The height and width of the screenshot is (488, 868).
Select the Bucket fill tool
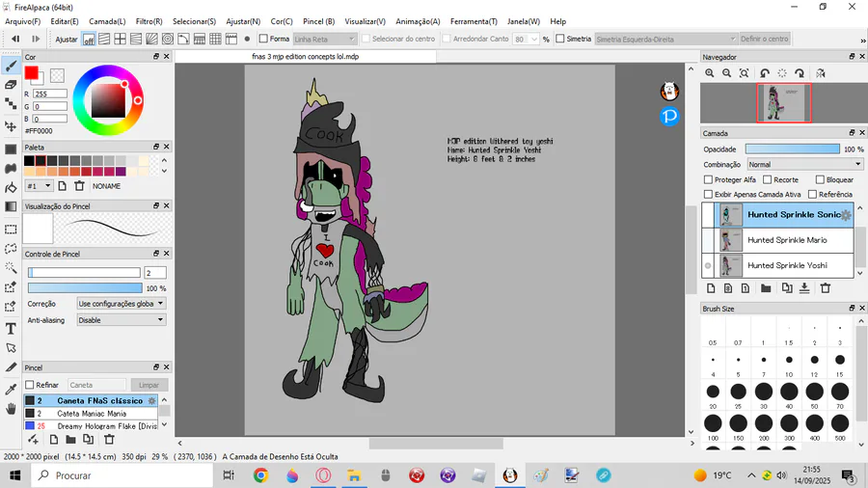11,187
